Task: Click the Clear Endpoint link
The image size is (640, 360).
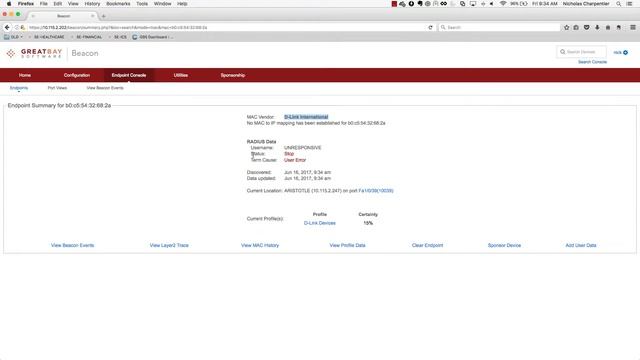Action: (x=427, y=245)
